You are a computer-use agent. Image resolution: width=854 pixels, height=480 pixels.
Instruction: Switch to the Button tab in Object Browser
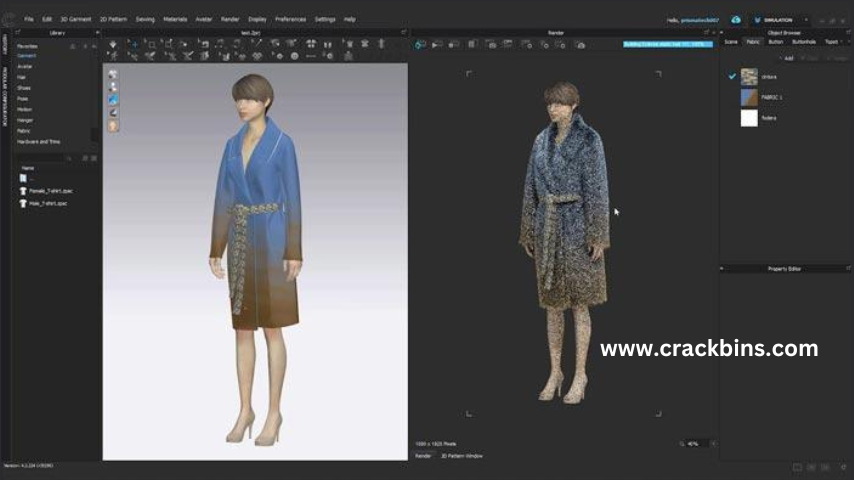(x=776, y=42)
